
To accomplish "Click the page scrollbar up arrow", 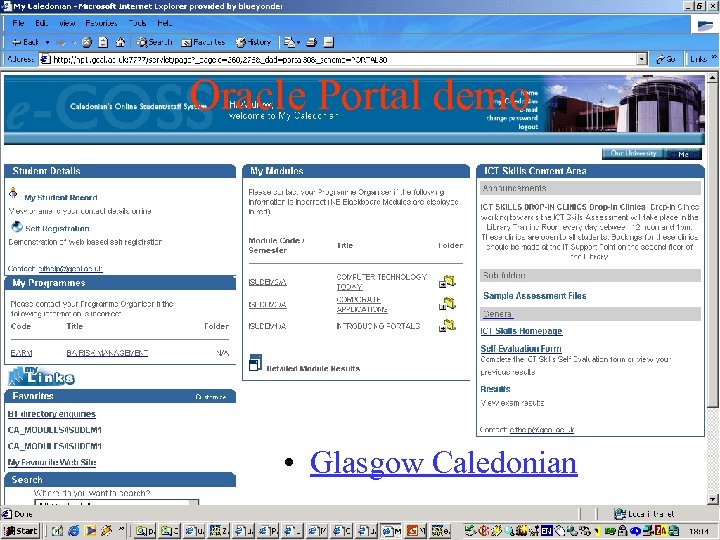I will click(712, 77).
